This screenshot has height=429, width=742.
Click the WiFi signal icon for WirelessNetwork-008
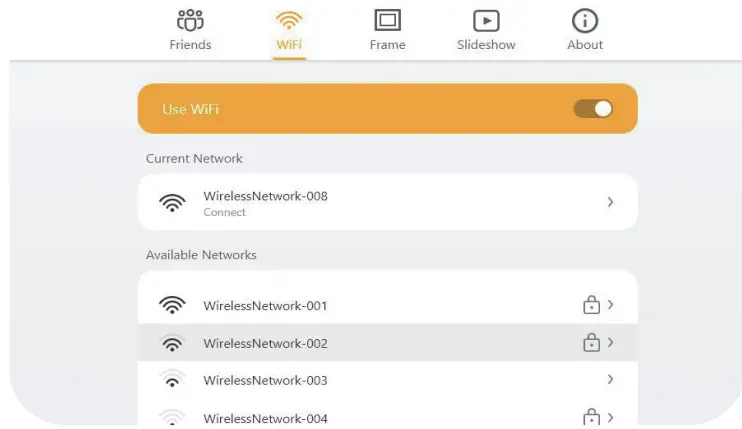click(173, 202)
